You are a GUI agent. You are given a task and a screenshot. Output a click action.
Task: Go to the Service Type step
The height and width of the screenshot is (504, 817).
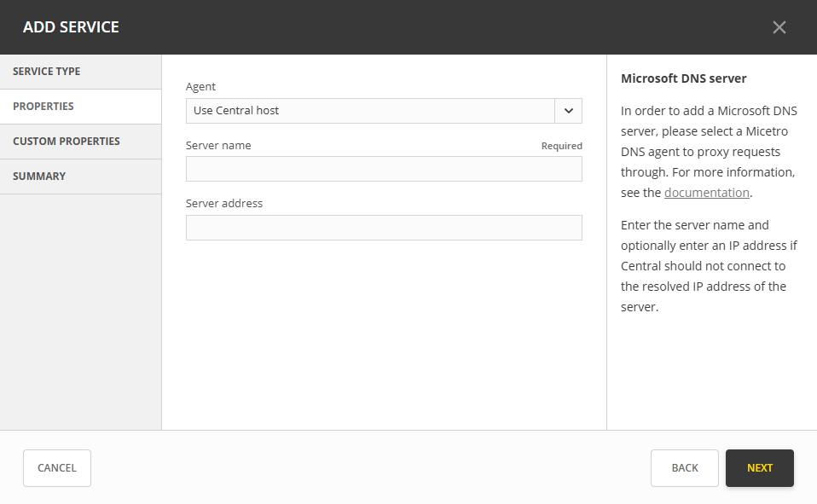tap(80, 72)
